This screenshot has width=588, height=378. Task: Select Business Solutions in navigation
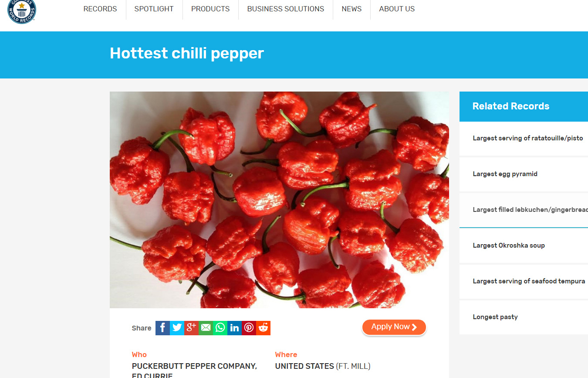286,9
